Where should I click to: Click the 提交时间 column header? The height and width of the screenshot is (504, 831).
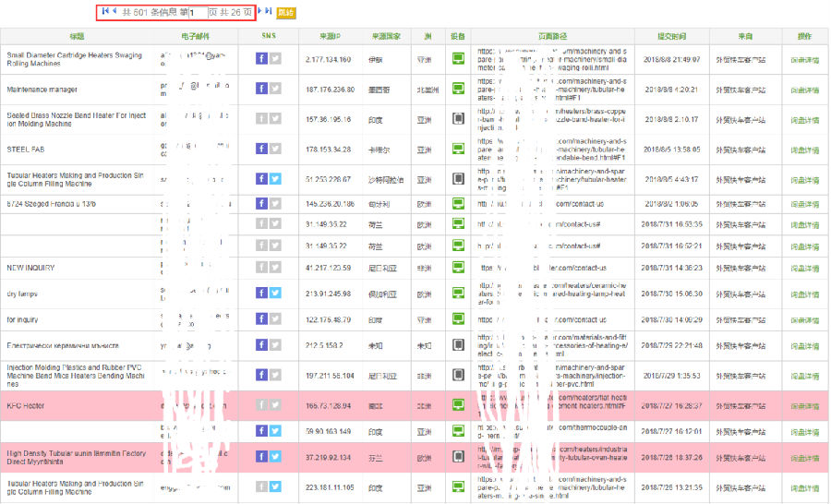point(671,36)
